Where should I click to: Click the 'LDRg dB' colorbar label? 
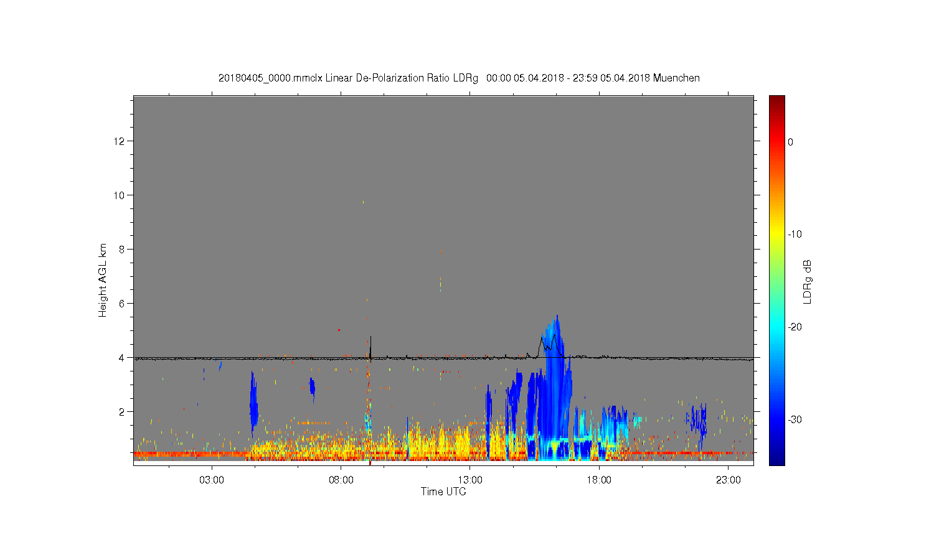coord(808,281)
